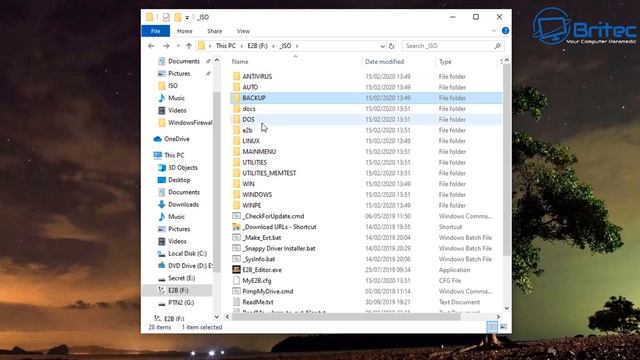Screen dimensions: 640x360
Task: Click the e2b folder icon
Action: (236, 130)
